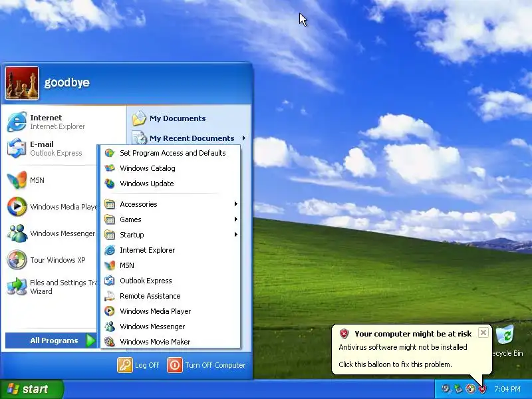Open Windows Movie Maker icon
This screenshot has width=532, height=399.
(x=110, y=342)
